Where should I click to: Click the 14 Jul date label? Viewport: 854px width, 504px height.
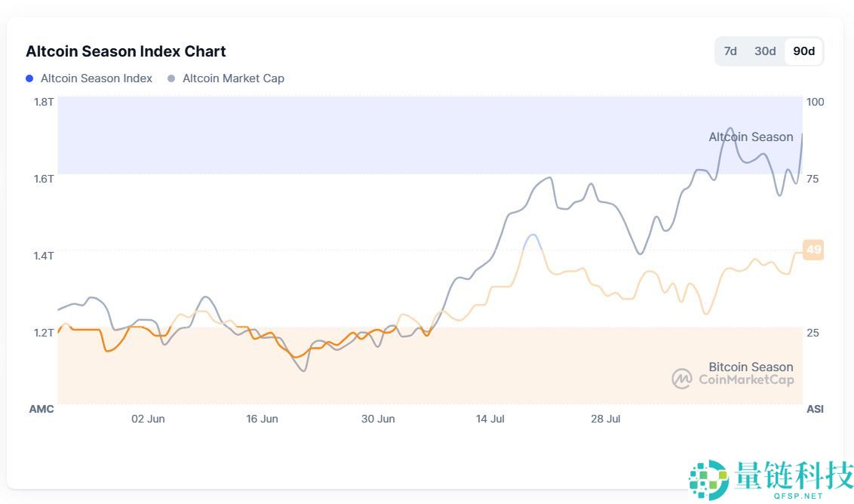click(x=490, y=419)
